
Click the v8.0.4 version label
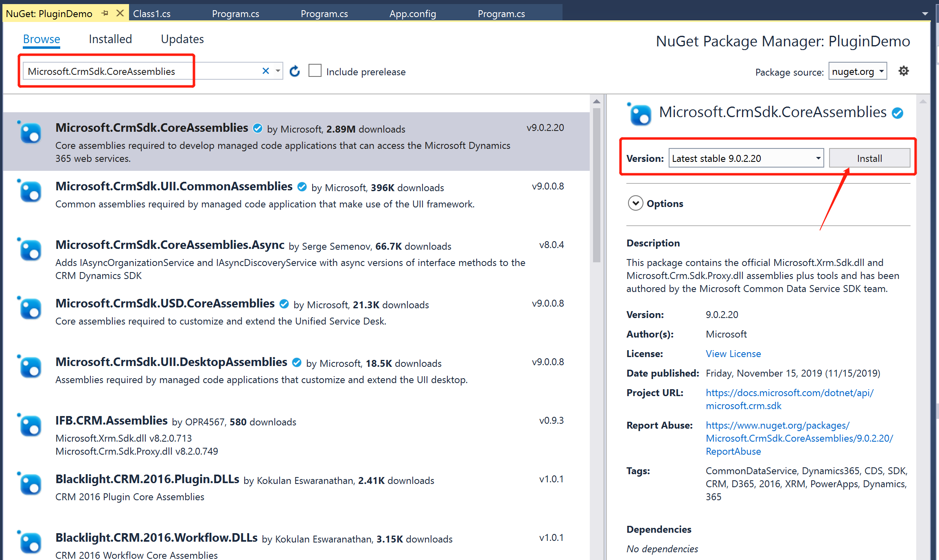click(552, 245)
